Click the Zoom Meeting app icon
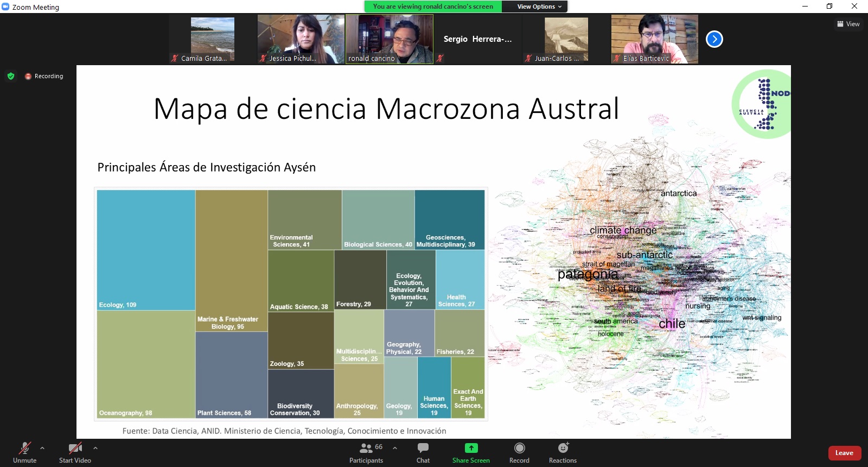Viewport: 868px width, 467px height. point(6,7)
